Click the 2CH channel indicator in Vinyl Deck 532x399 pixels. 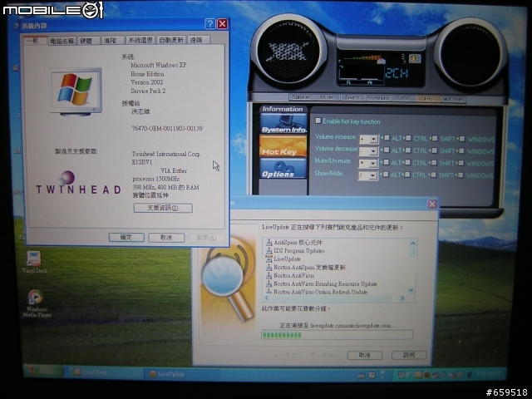tap(396, 72)
